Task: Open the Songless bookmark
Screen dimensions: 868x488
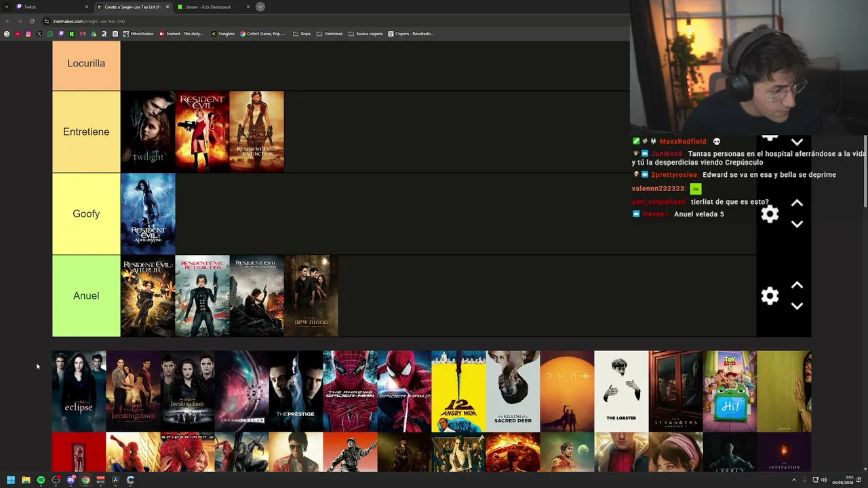Action: click(223, 34)
